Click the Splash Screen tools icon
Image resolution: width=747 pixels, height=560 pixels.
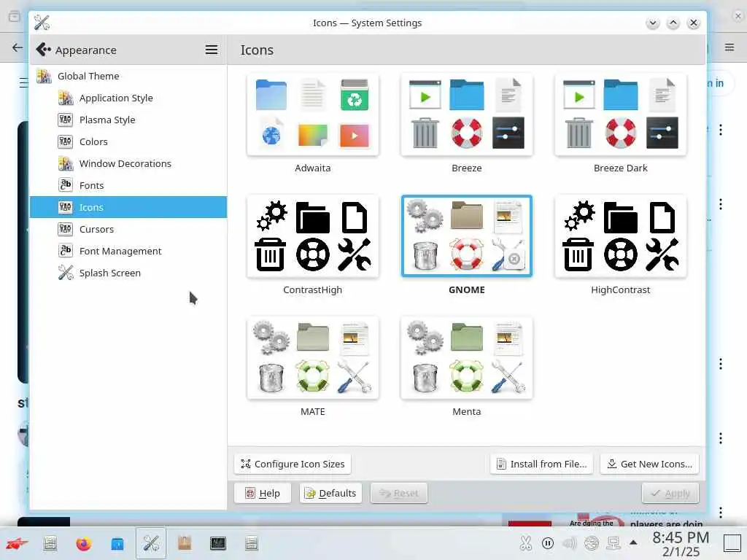click(x=66, y=273)
